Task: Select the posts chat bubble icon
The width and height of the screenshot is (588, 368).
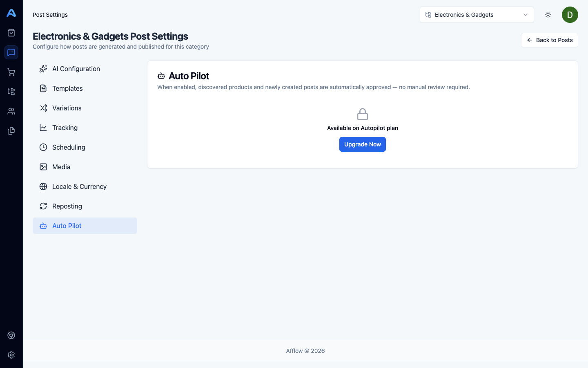Action: 11,52
